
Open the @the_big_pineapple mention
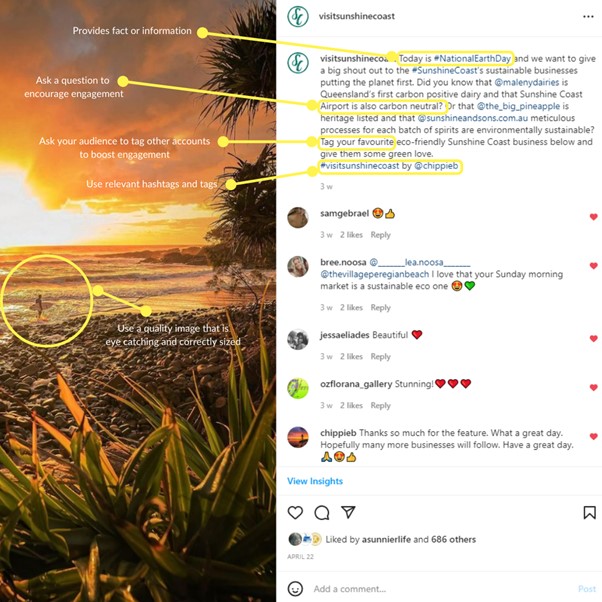click(x=518, y=106)
